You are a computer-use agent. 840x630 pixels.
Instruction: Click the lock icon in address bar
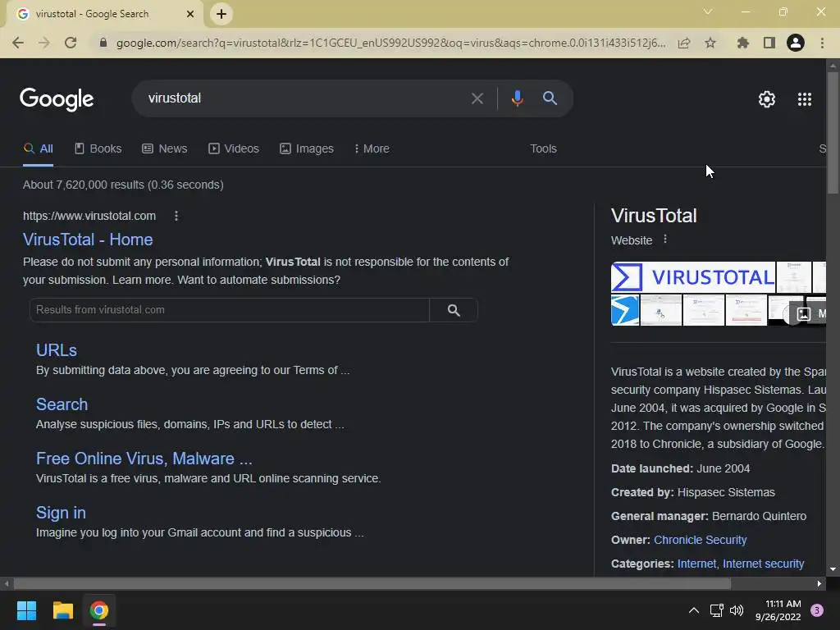coord(103,43)
